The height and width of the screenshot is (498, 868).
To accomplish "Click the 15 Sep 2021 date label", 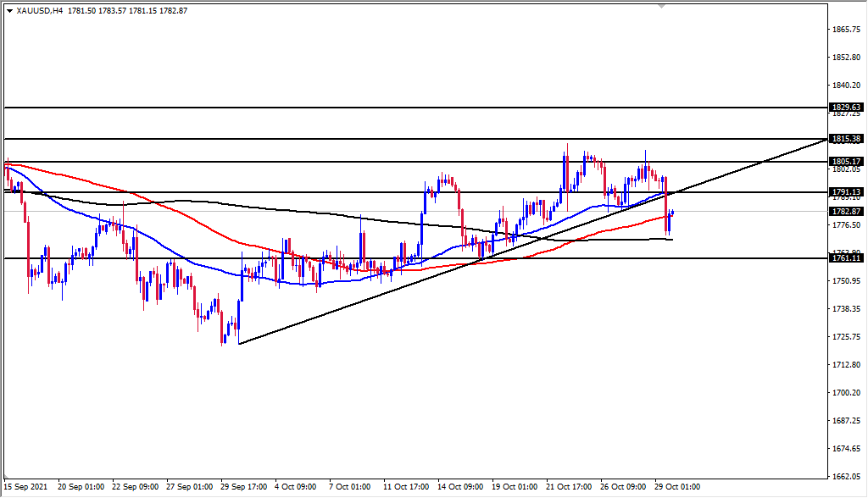I will pos(26,487).
